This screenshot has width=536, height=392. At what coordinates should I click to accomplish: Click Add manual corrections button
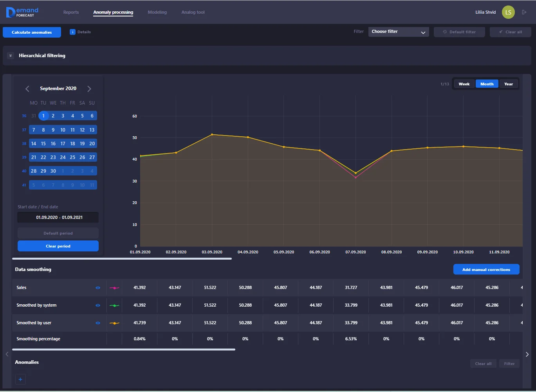[486, 269]
